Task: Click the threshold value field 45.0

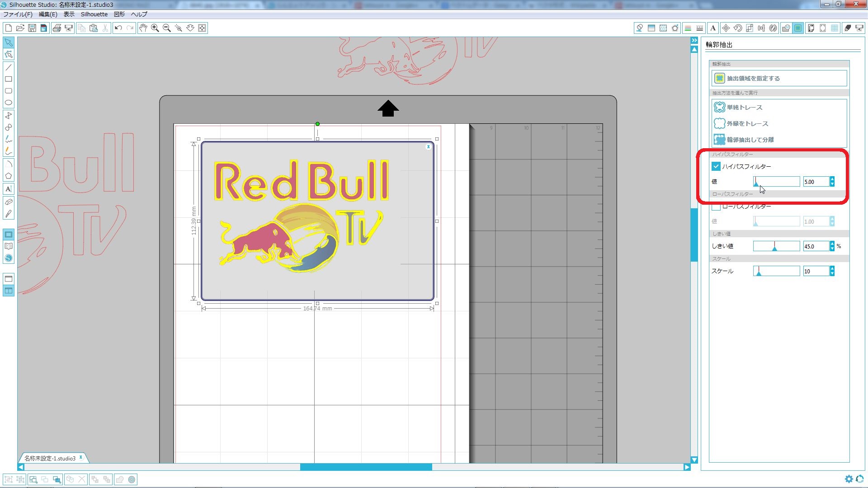Action: pos(816,246)
